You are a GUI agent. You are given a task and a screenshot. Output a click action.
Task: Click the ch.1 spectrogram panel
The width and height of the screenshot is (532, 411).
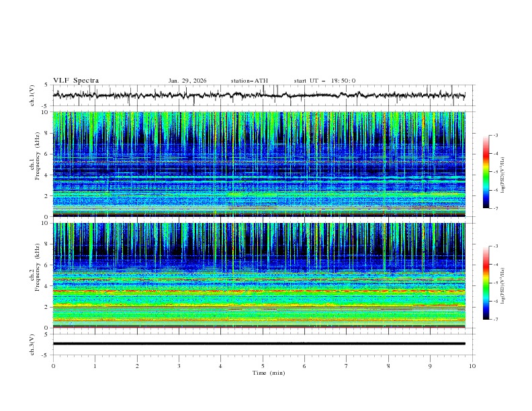click(259, 164)
